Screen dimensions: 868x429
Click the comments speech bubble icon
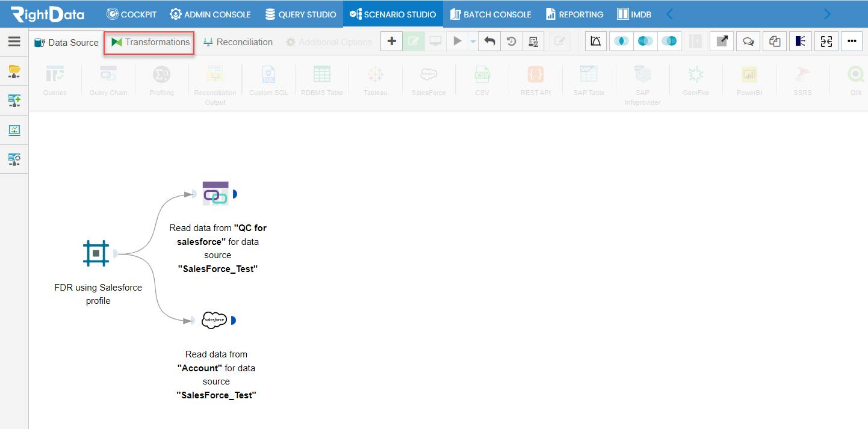coord(748,42)
